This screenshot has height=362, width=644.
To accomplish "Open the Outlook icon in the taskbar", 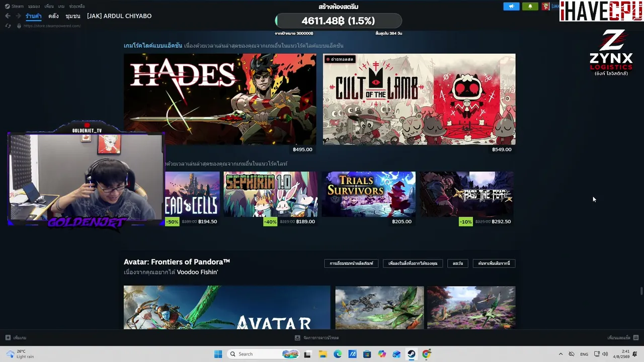I will [x=396, y=354].
